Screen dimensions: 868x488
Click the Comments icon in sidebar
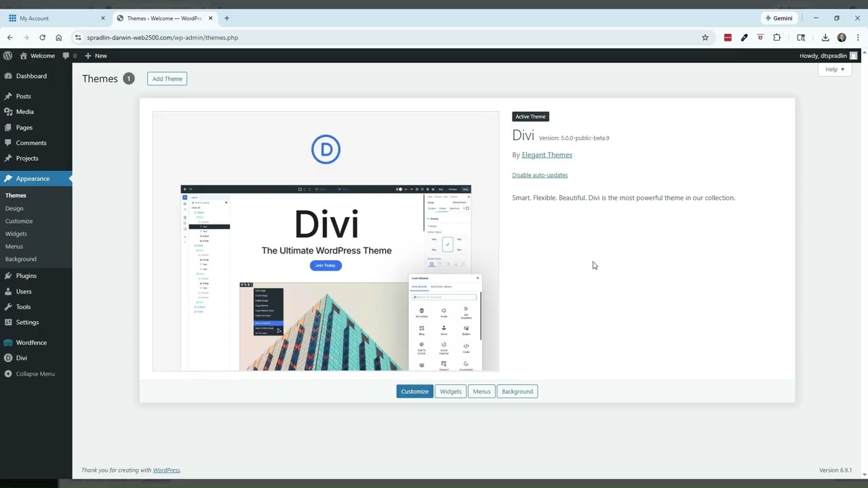(x=8, y=143)
